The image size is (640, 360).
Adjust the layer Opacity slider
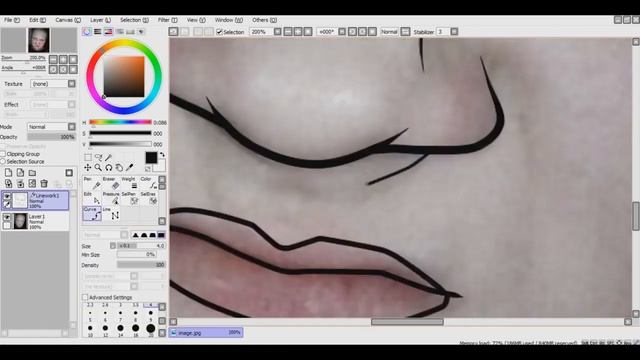[x=51, y=137]
